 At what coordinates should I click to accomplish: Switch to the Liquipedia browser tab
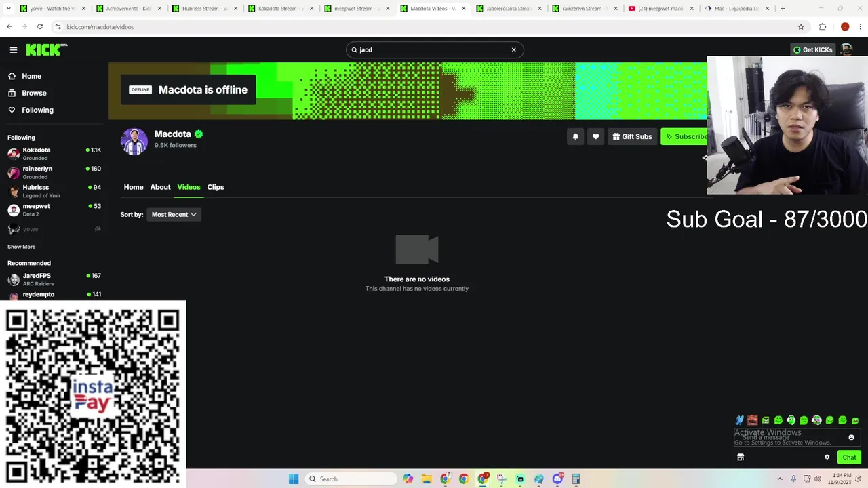pos(736,9)
